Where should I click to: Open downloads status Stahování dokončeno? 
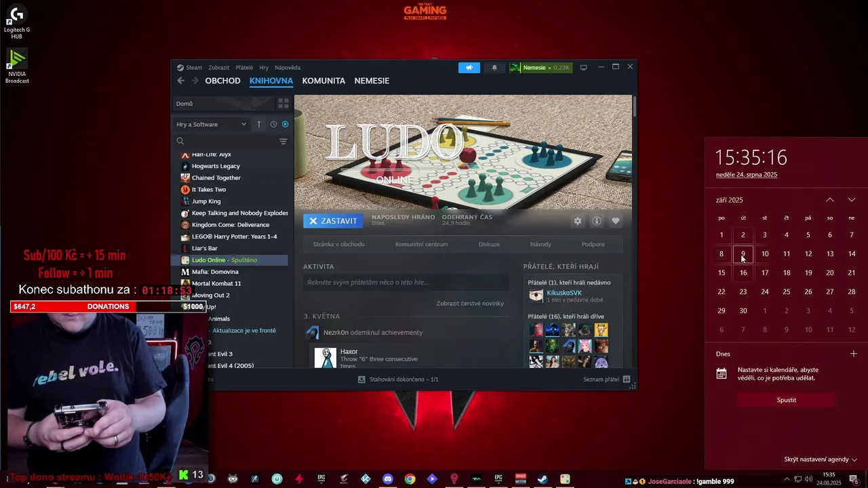(398, 380)
